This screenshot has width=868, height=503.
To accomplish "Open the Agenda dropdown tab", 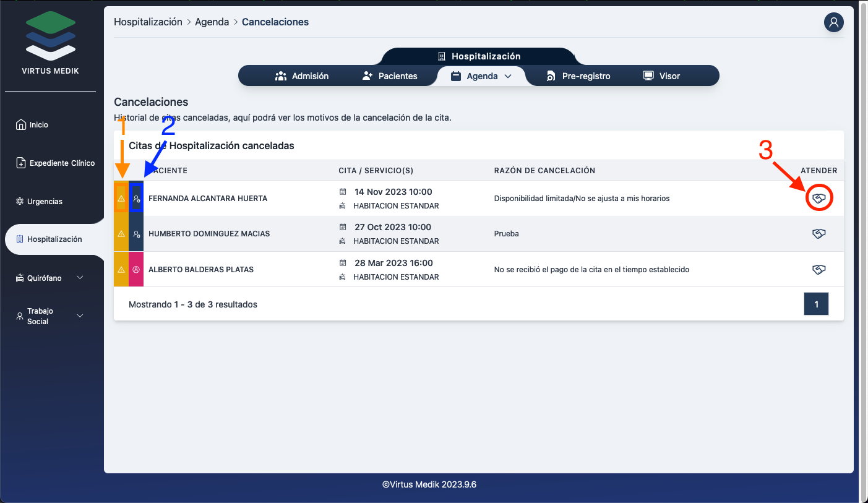I will click(x=481, y=76).
